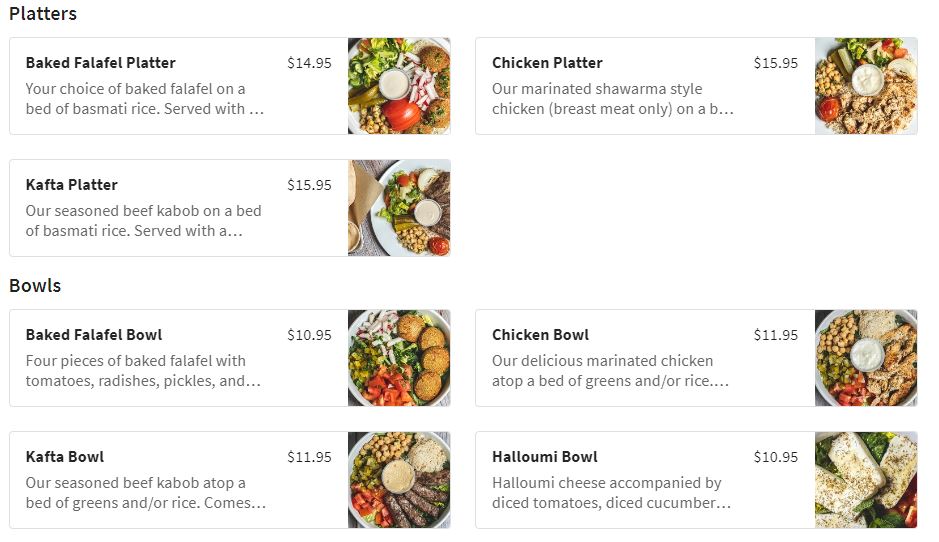Click the Baked Falafel Bowl picture
This screenshot has height=542, width=939.
399,358
